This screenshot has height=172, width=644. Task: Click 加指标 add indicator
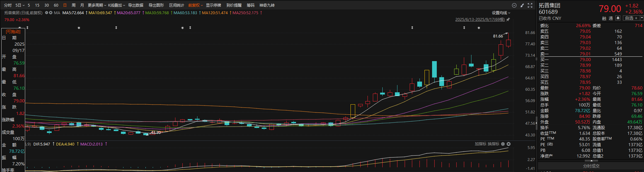[481, 144]
